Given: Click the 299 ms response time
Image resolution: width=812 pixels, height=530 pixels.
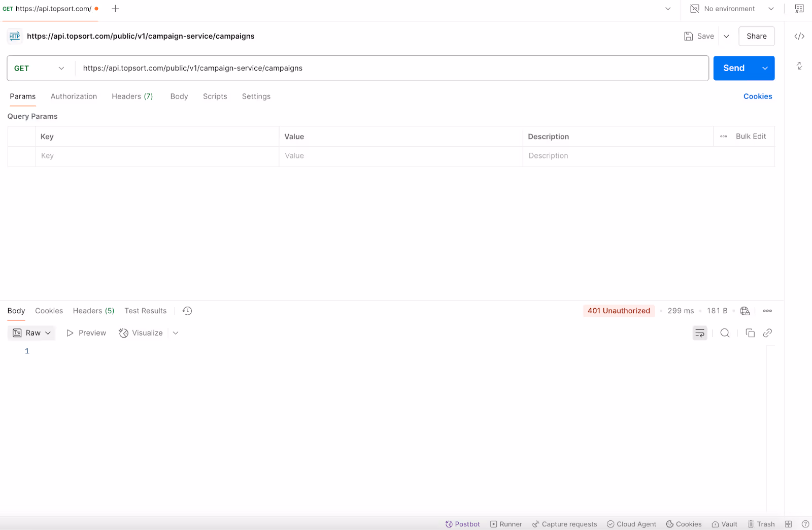Looking at the screenshot, I should coord(681,311).
